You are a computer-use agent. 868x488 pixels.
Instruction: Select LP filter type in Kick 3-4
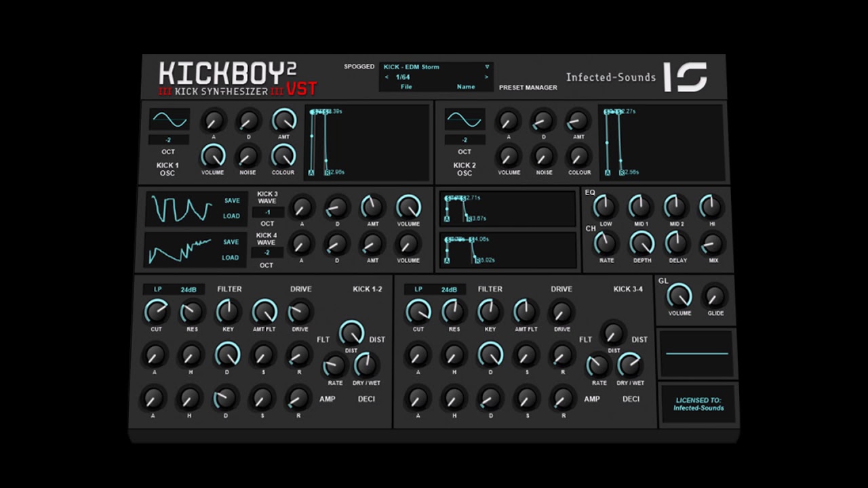(418, 289)
